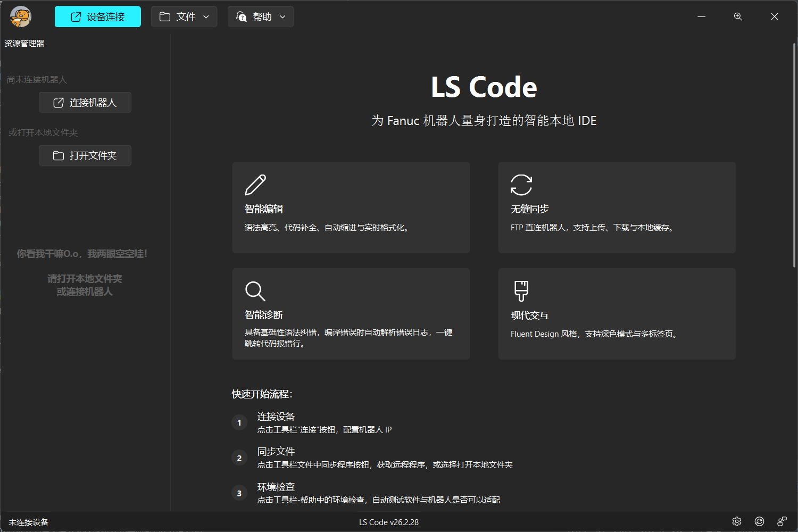Click the 环境检查 step heading

276,487
